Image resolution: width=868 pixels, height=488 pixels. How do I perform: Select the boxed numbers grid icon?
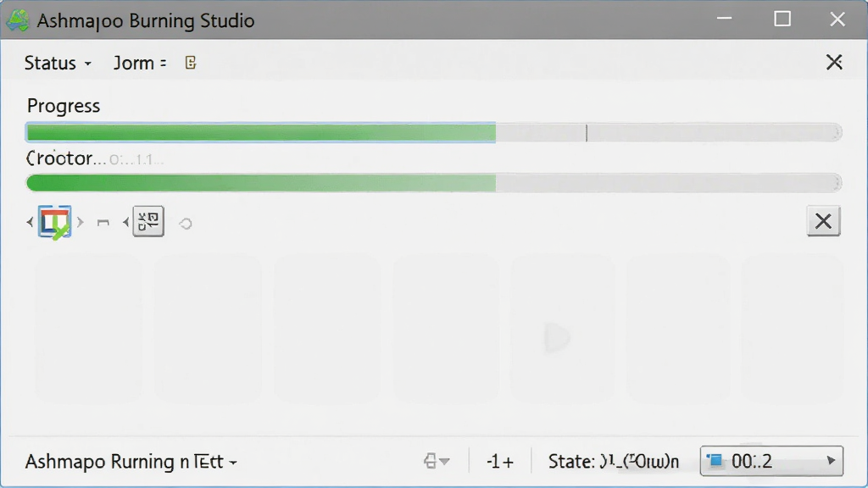[x=148, y=221]
